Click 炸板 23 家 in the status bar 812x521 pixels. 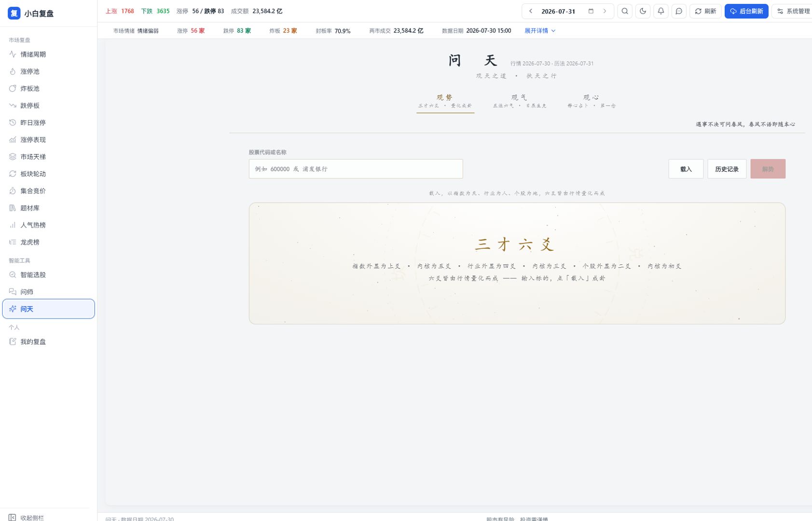click(x=283, y=31)
